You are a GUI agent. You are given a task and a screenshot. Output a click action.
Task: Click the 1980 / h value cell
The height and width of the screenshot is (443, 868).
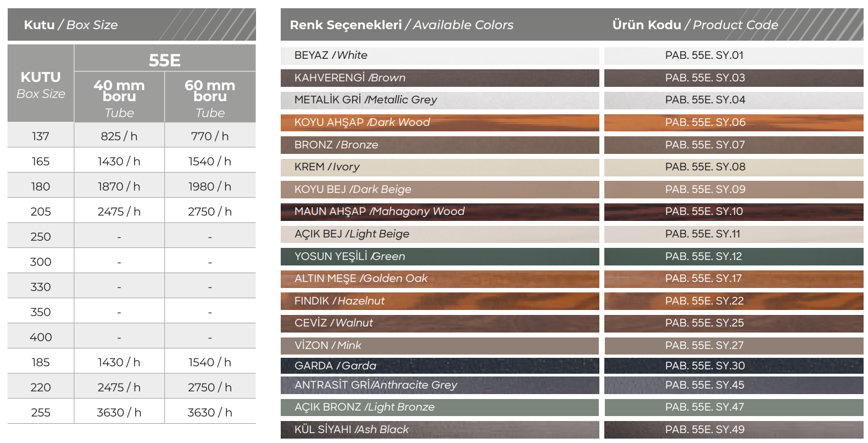pos(210,187)
